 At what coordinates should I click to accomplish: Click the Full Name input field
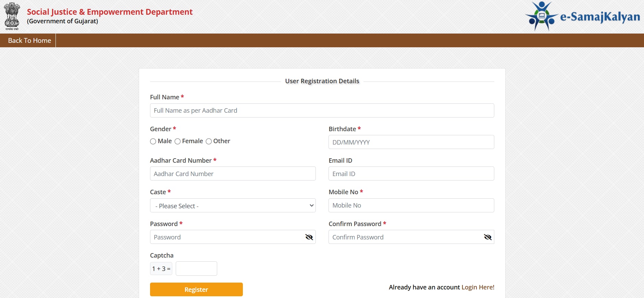point(322,111)
